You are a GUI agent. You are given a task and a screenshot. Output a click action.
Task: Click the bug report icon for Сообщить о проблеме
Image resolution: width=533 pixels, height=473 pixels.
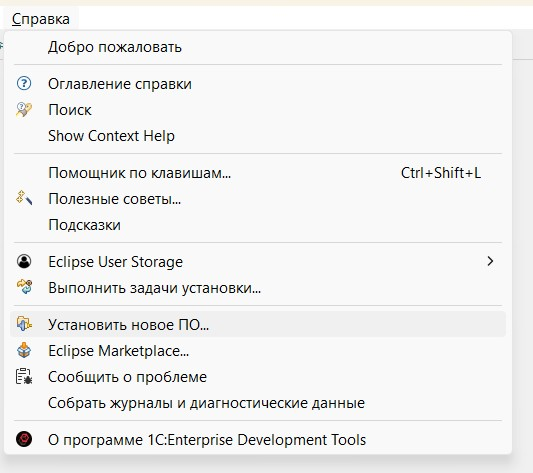24,376
